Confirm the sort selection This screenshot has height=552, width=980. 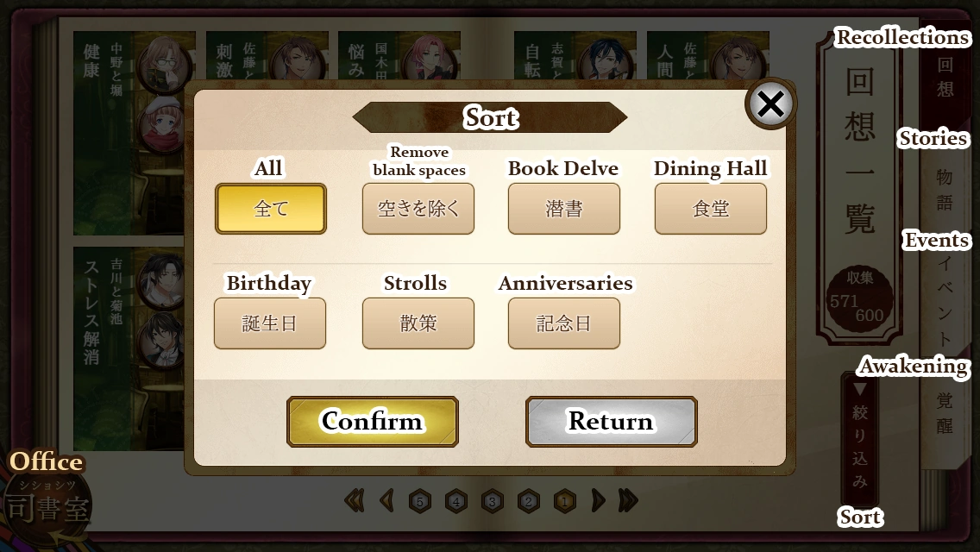pos(373,422)
